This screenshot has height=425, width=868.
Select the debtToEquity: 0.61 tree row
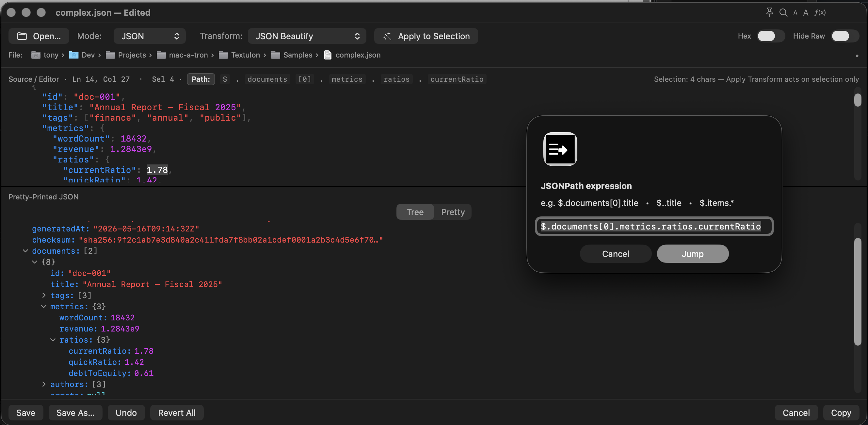pyautogui.click(x=111, y=373)
